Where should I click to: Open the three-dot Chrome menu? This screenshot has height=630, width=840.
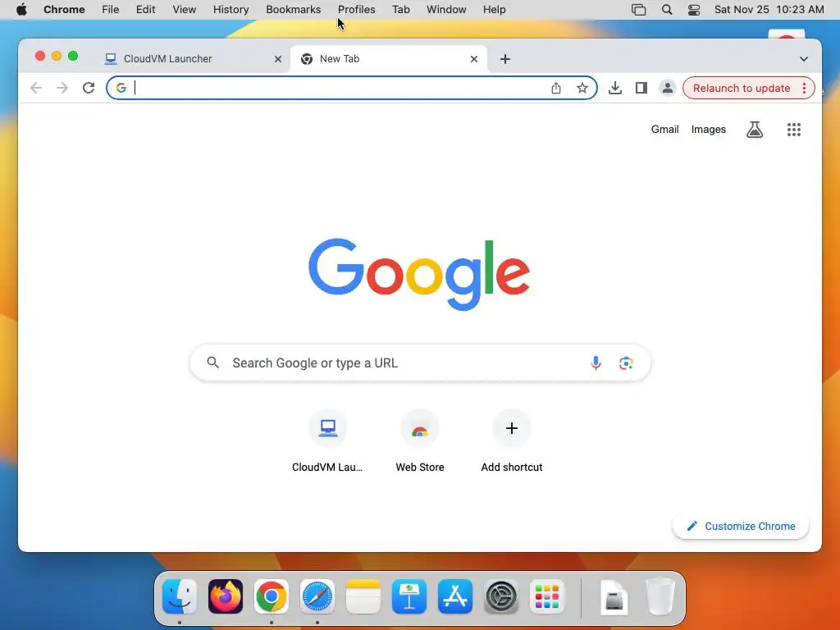coord(804,88)
